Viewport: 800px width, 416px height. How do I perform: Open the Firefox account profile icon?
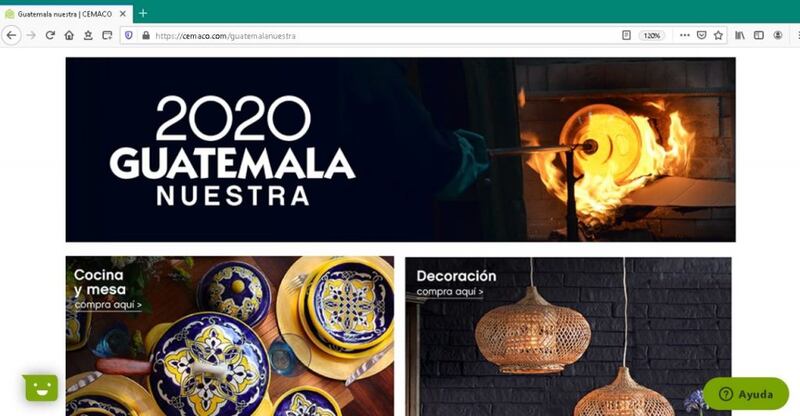pos(778,35)
